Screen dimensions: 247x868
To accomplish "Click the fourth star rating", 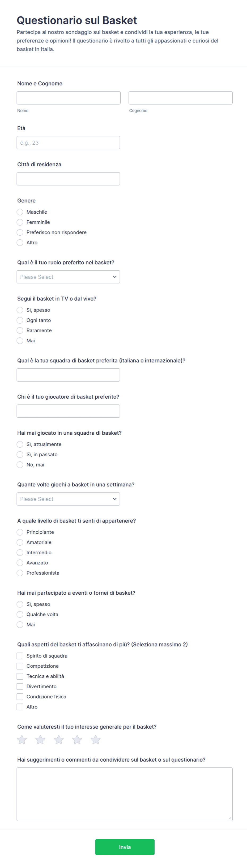I will (x=77, y=739).
